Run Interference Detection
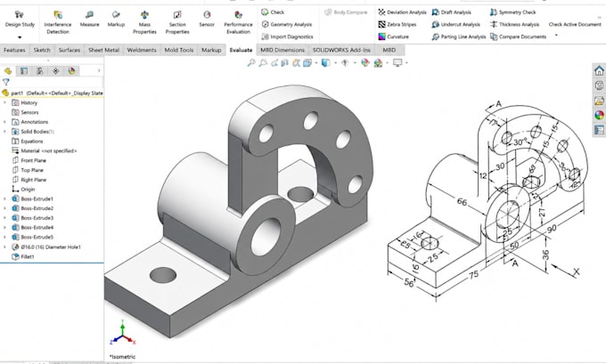This screenshot has width=606, height=364. pos(58,22)
